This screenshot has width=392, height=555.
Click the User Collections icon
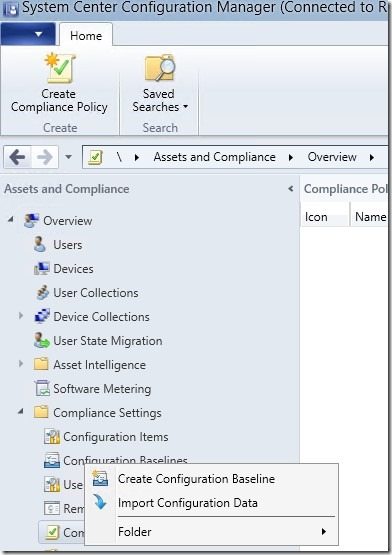(42, 293)
